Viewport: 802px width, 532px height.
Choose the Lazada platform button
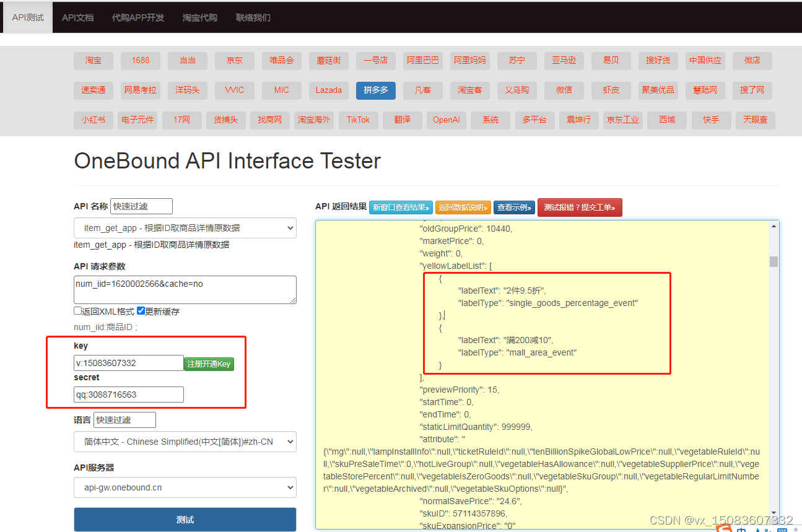tap(329, 90)
